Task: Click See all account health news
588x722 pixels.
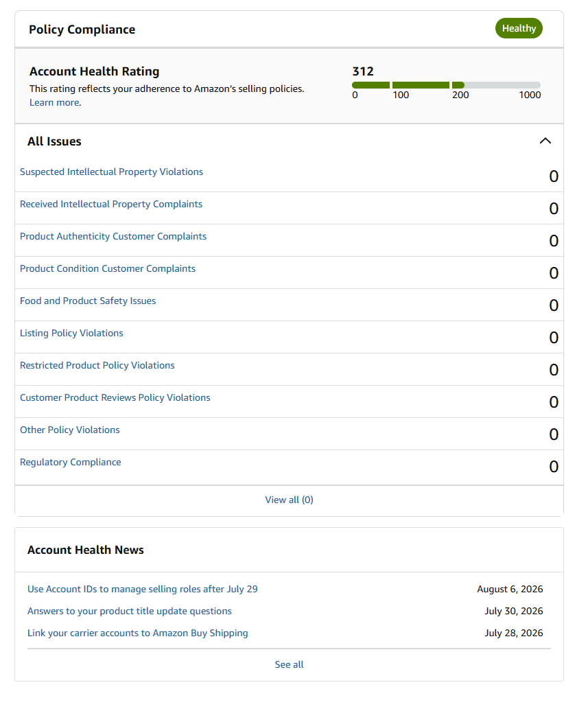Action: 289,664
